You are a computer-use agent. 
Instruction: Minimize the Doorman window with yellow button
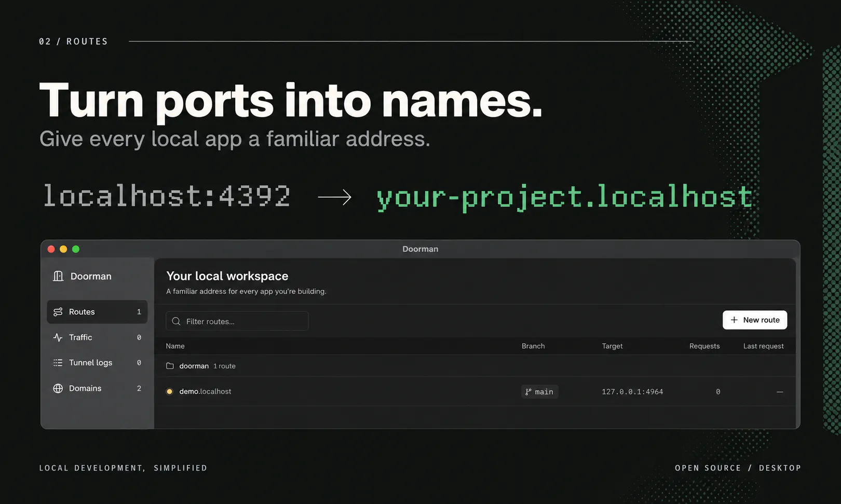63,249
